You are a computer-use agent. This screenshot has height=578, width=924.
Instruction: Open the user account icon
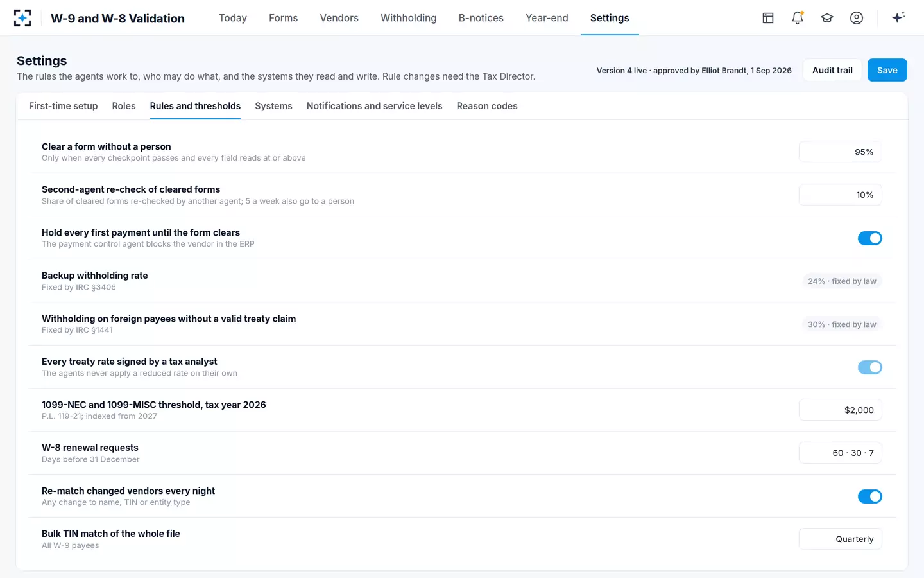[857, 18]
